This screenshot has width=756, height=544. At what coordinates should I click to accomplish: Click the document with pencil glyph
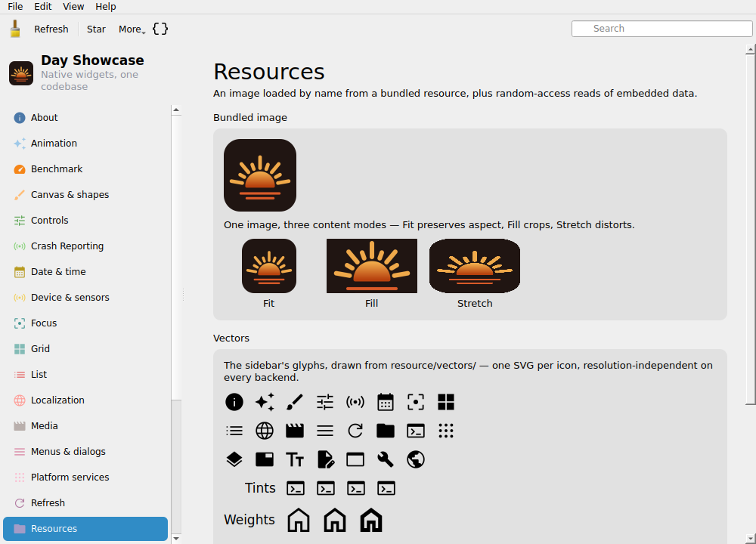point(326,459)
